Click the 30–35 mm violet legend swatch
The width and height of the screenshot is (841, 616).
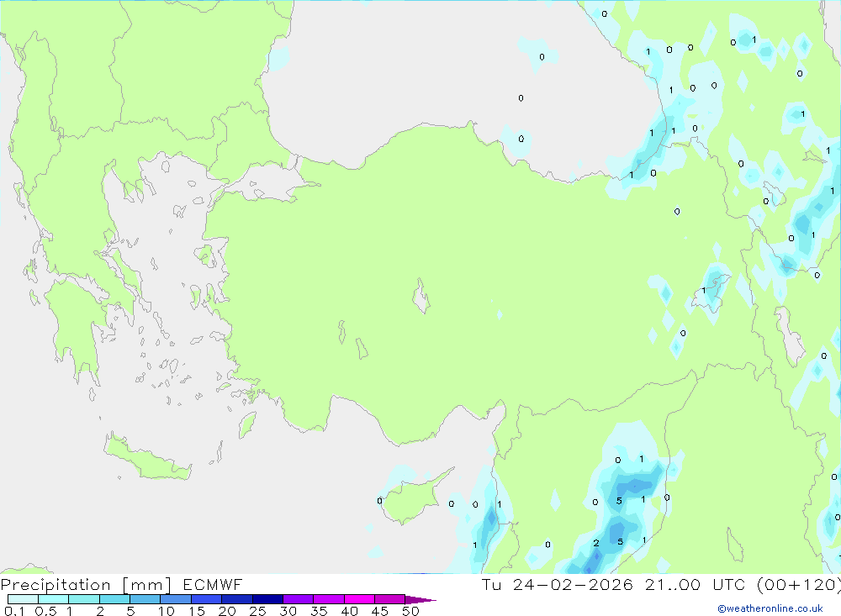pos(299,599)
